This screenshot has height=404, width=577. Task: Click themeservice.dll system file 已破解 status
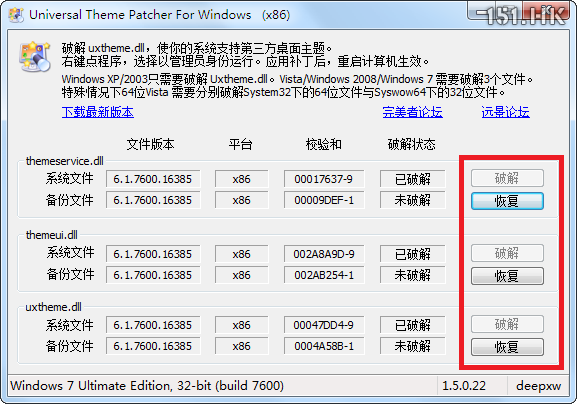tap(413, 179)
